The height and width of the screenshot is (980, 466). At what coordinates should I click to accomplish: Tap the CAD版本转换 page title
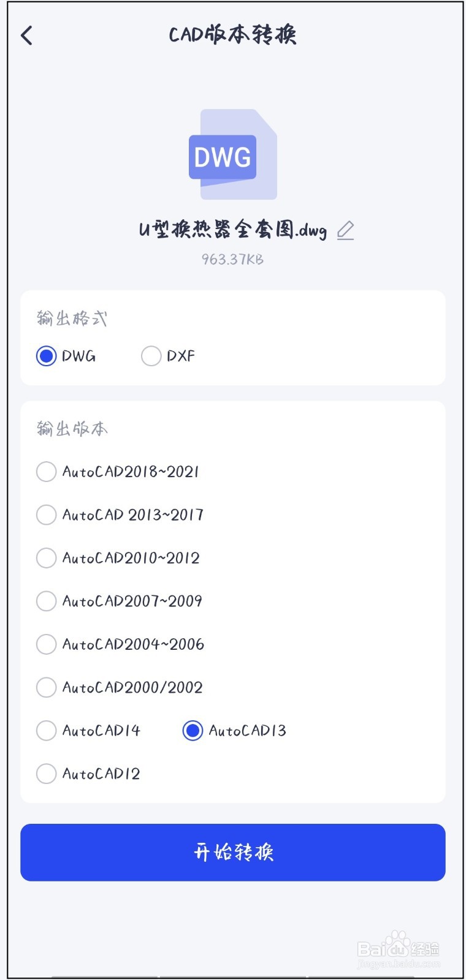tap(232, 35)
